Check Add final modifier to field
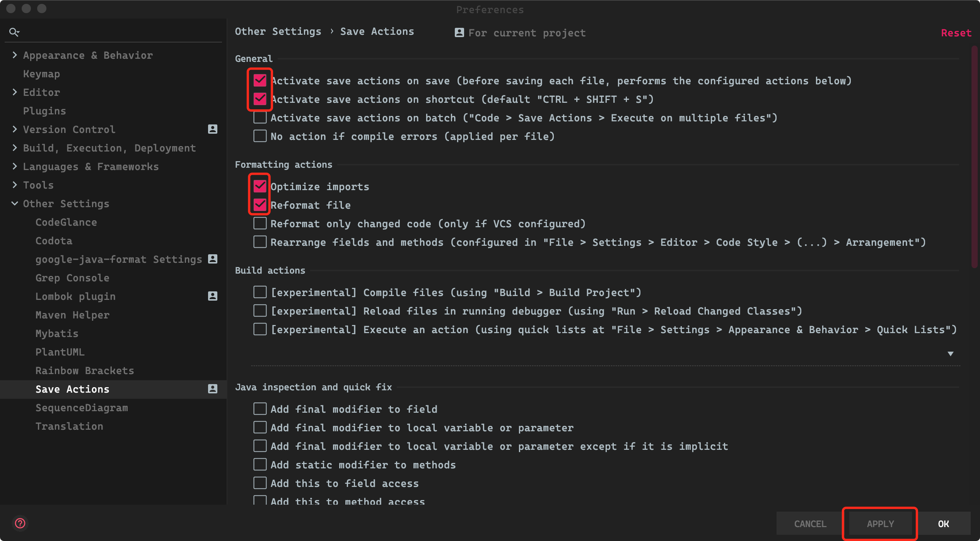 click(x=260, y=408)
